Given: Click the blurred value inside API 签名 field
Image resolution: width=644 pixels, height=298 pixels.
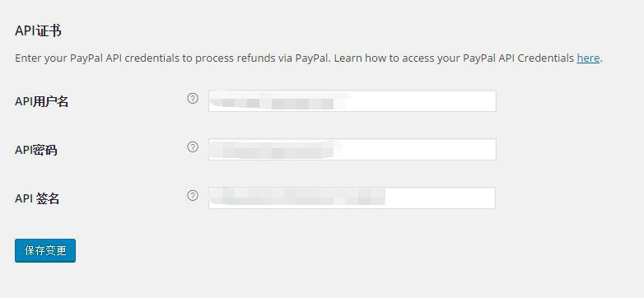Looking at the screenshot, I should tap(298, 197).
